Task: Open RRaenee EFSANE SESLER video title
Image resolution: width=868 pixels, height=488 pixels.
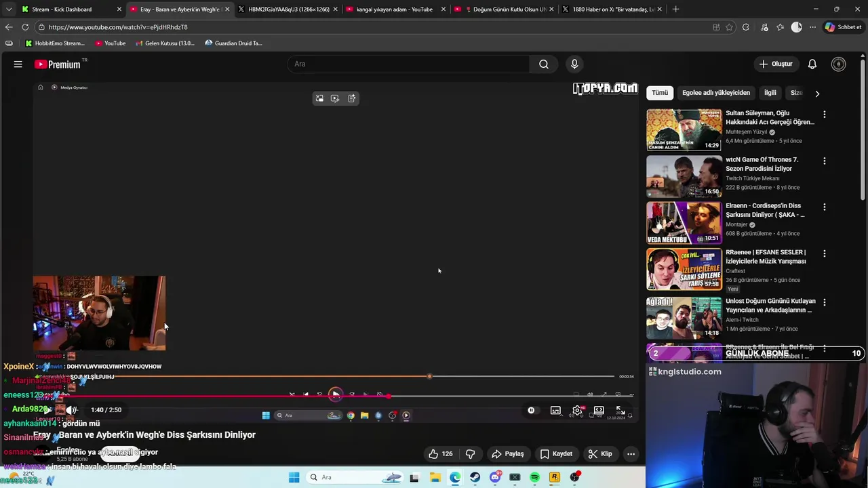Action: click(766, 257)
